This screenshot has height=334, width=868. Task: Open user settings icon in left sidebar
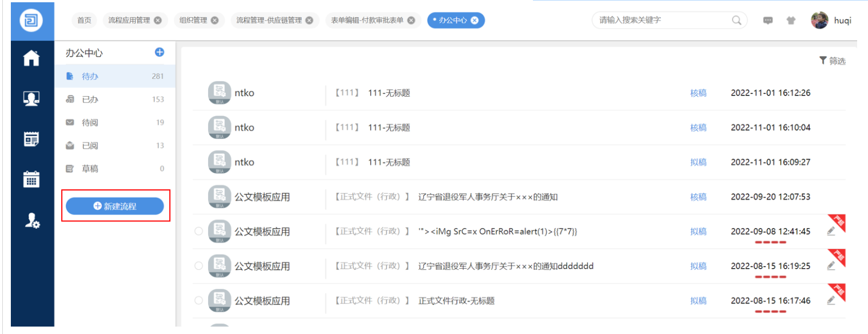[31, 221]
